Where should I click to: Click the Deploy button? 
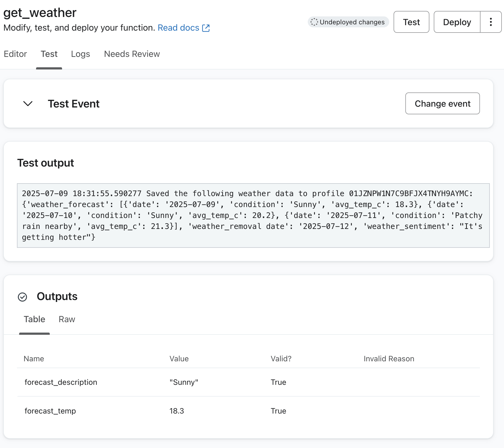click(457, 22)
